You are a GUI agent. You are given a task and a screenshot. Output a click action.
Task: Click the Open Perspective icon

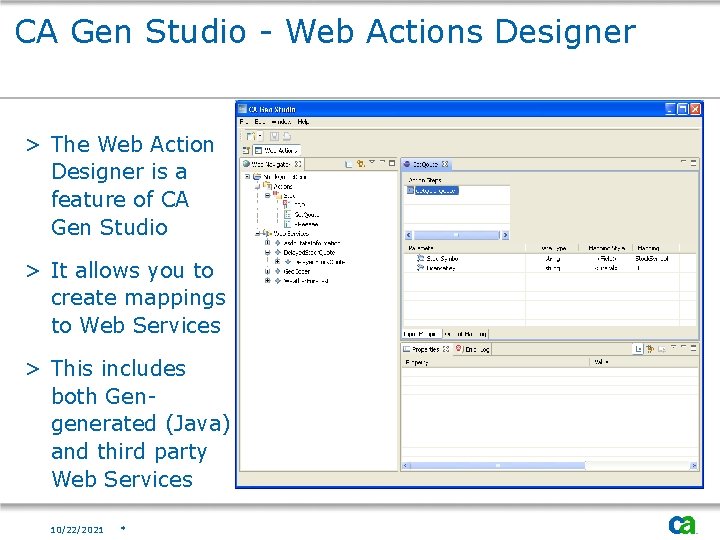[246, 150]
